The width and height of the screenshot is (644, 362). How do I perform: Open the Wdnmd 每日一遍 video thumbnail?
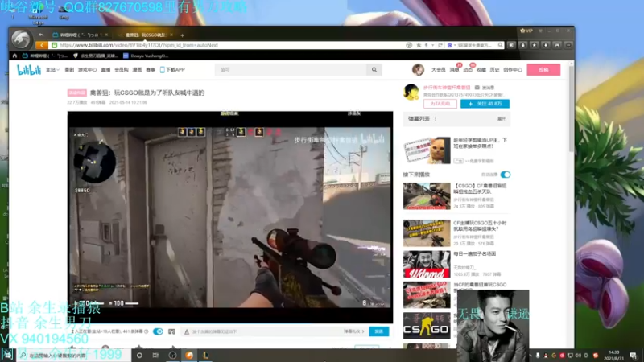pyautogui.click(x=427, y=265)
